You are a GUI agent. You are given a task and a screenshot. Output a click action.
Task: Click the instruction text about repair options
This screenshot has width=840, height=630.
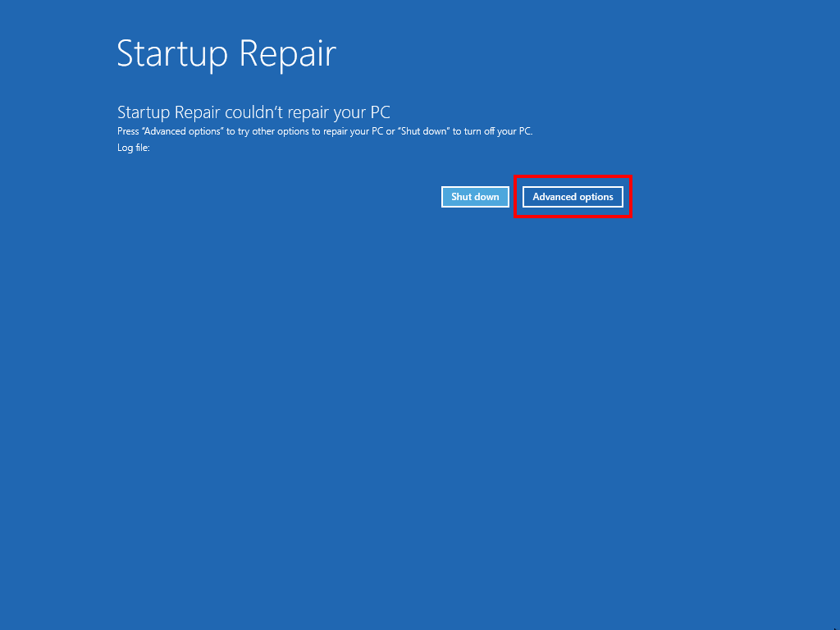tap(325, 131)
